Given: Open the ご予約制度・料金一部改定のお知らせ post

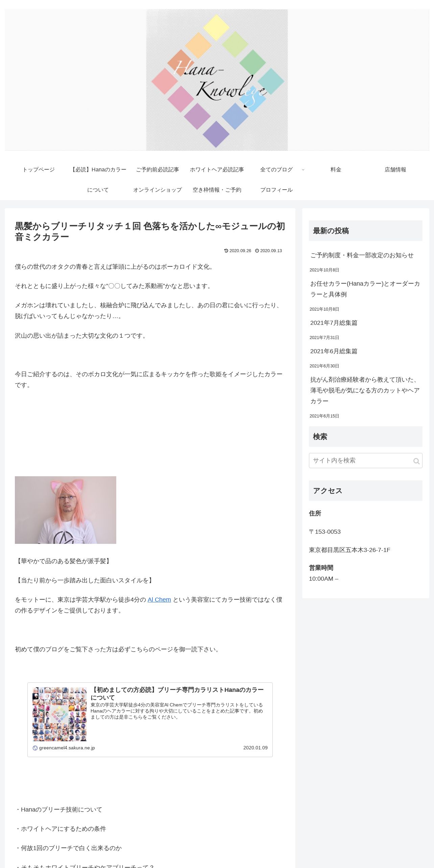Looking at the screenshot, I should pos(362,255).
